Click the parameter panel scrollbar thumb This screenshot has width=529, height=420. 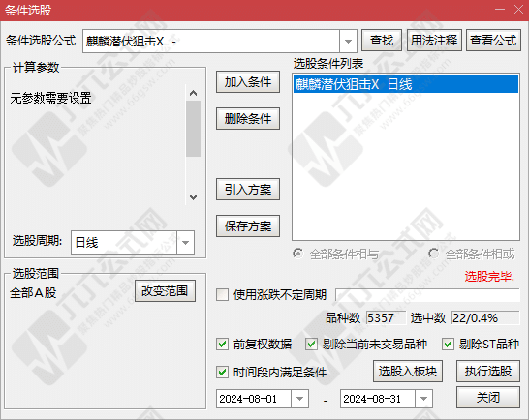click(193, 129)
